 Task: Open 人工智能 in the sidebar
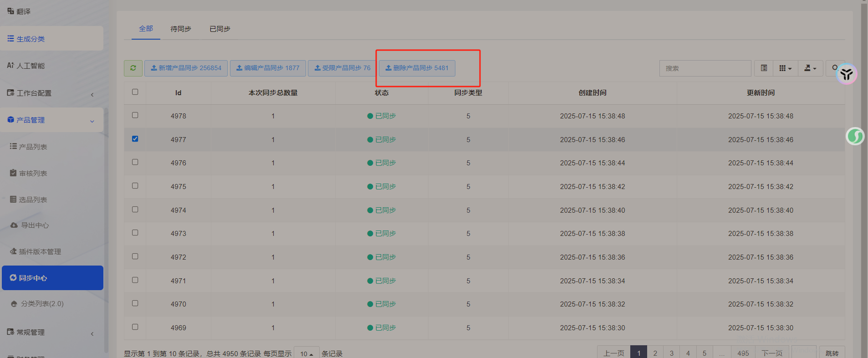pos(31,66)
